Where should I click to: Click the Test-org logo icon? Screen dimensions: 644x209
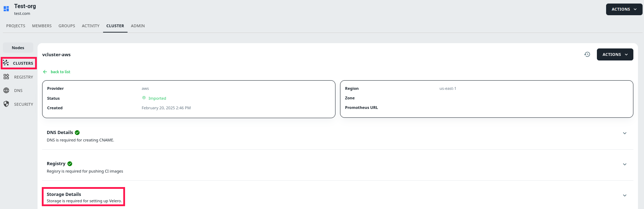[x=6, y=8]
